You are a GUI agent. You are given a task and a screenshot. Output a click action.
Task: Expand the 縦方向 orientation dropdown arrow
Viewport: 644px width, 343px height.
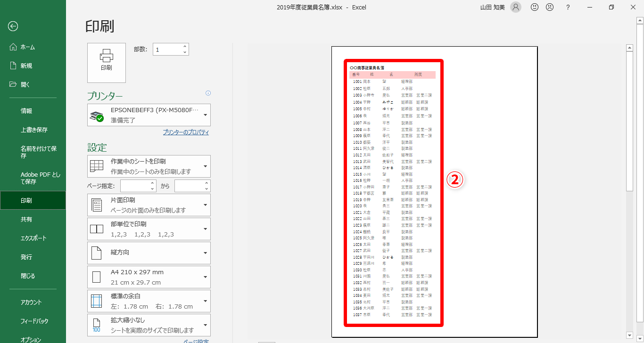point(206,253)
